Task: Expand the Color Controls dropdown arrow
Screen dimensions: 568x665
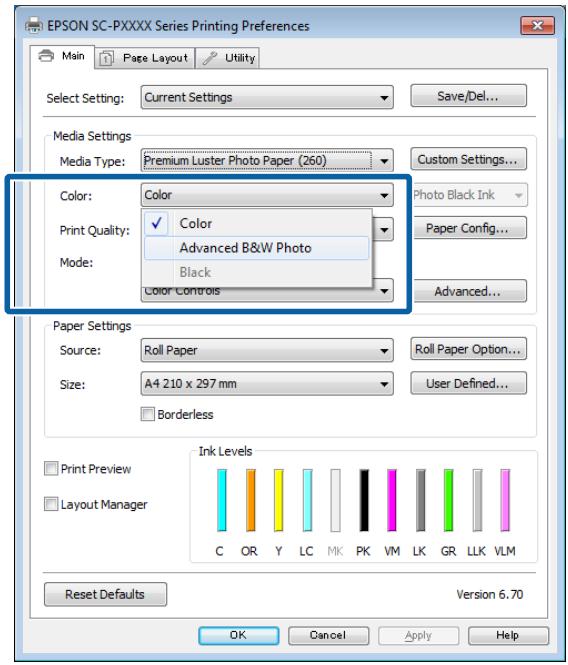Action: coord(384,291)
